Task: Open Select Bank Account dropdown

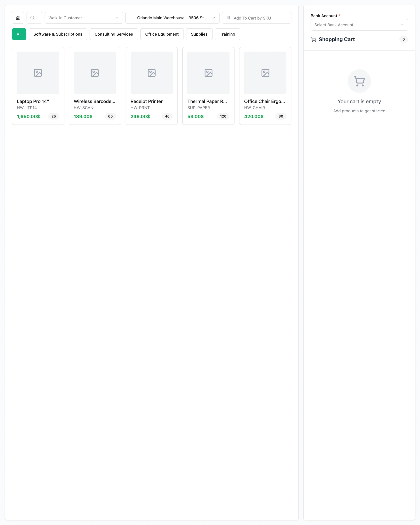Action: [x=359, y=25]
